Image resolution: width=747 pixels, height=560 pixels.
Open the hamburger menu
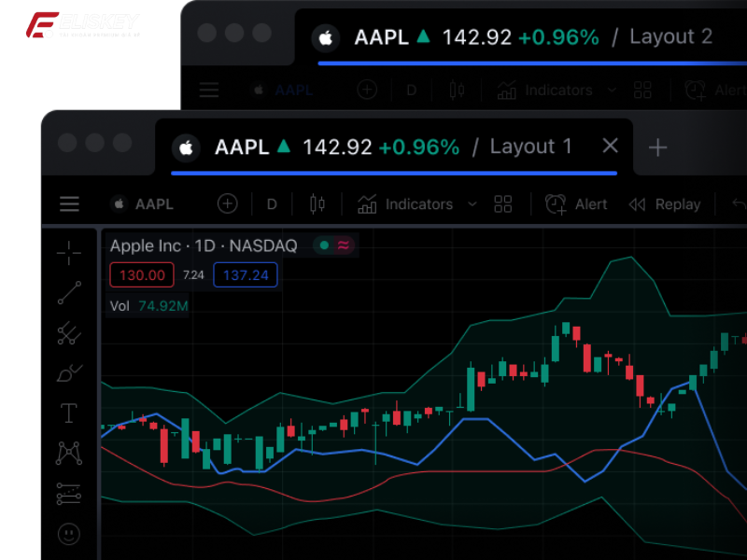click(x=69, y=203)
